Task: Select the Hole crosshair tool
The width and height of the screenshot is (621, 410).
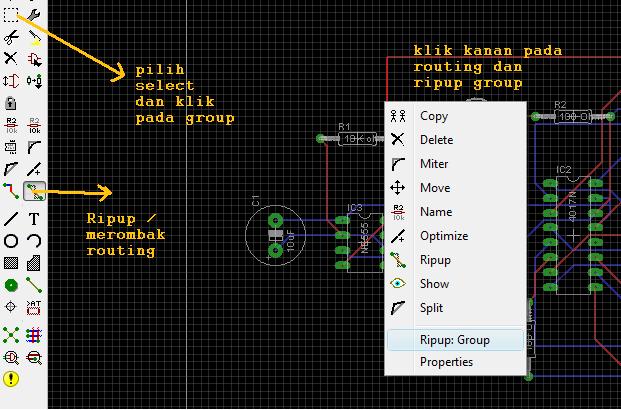Action: click(x=11, y=307)
